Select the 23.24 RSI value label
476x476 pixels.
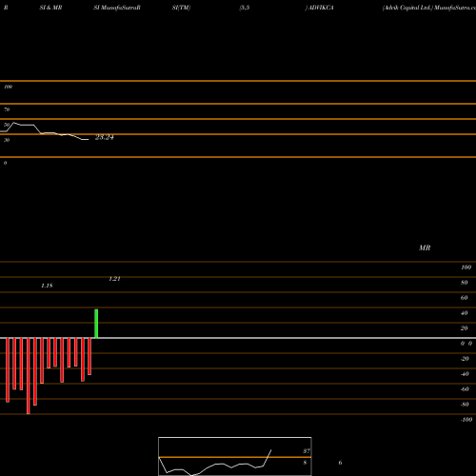point(105,137)
